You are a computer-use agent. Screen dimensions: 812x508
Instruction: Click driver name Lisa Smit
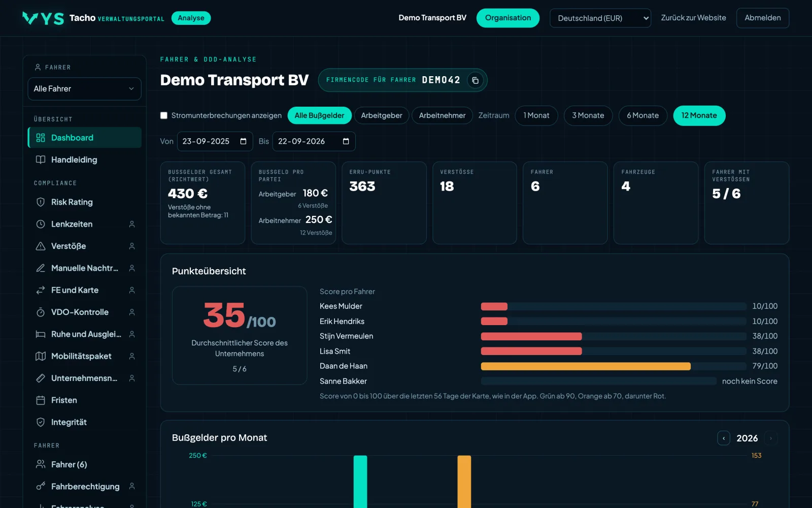click(335, 352)
